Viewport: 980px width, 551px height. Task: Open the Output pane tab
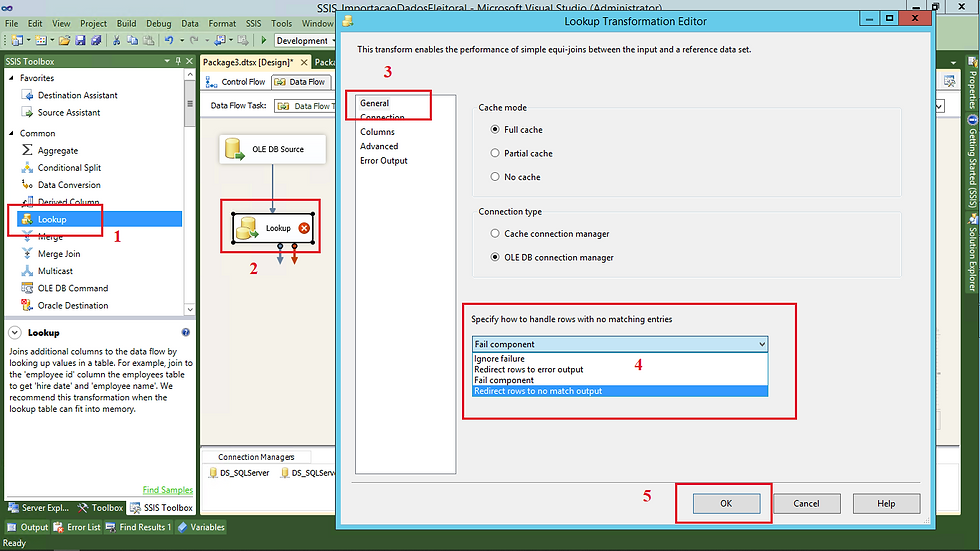click(28, 527)
